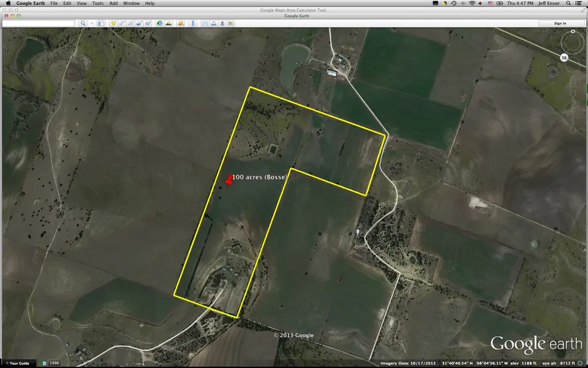This screenshot has height=368, width=588.
Task: Add a new placemark pin
Action: [x=112, y=23]
